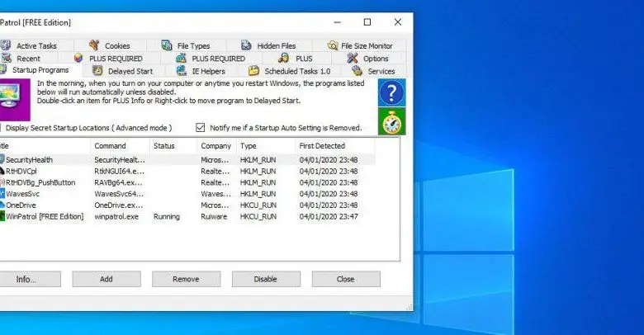Sort list by Command column header
644x335 pixels.
click(x=120, y=146)
